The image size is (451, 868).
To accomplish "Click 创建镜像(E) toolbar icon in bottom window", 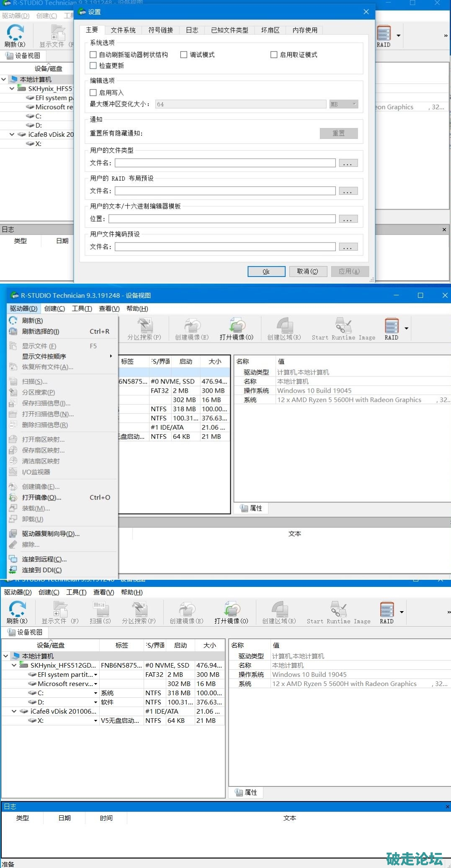I will pos(186,612).
